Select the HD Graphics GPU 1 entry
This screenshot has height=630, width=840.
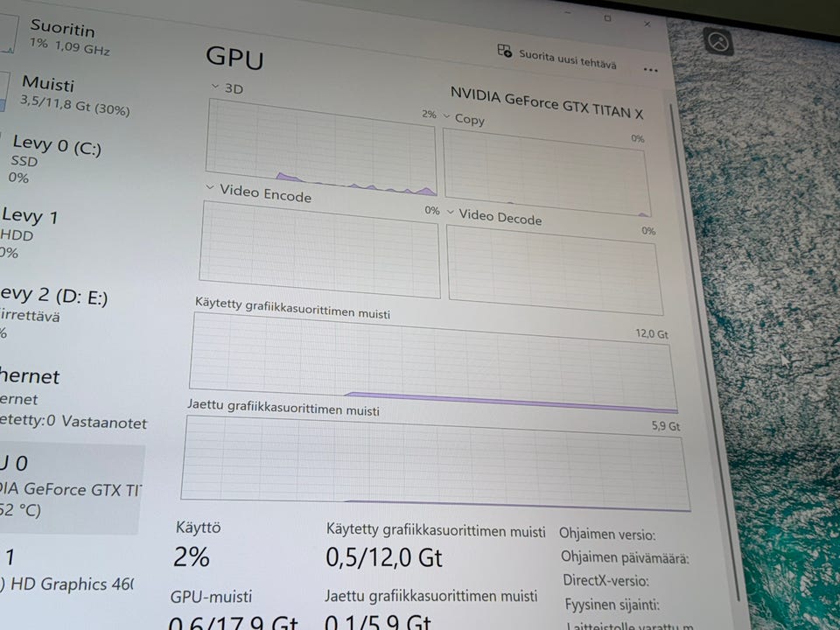click(x=67, y=571)
